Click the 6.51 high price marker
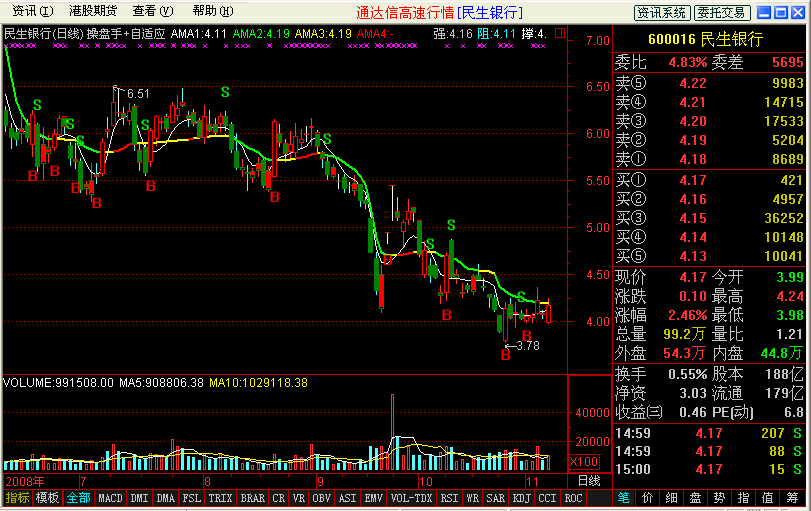This screenshot has width=811, height=511. pos(138,94)
